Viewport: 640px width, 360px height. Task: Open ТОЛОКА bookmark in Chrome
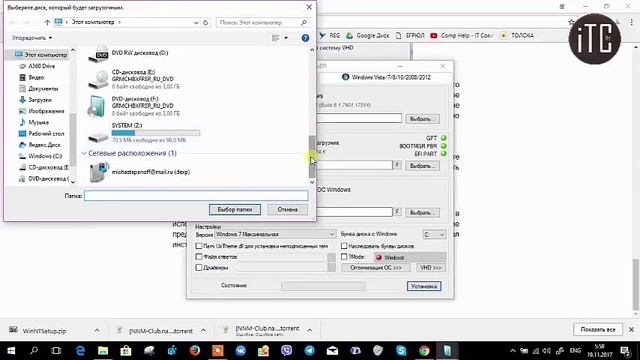[x=517, y=36]
